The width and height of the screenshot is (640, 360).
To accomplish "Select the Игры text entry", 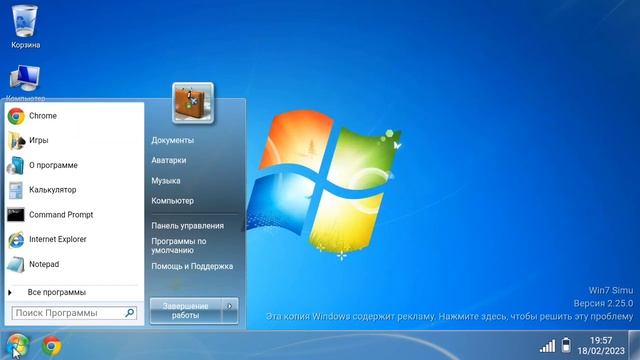I will click(38, 140).
